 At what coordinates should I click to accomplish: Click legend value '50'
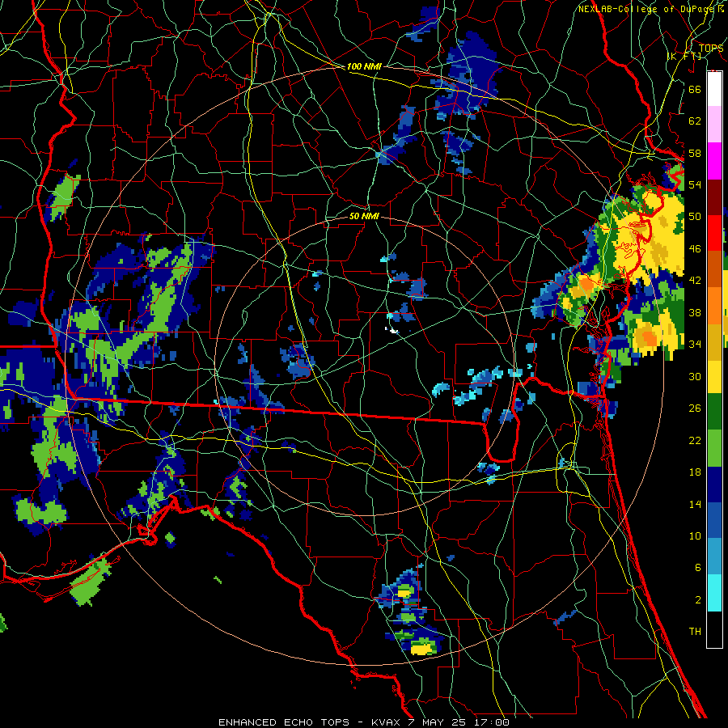point(695,217)
